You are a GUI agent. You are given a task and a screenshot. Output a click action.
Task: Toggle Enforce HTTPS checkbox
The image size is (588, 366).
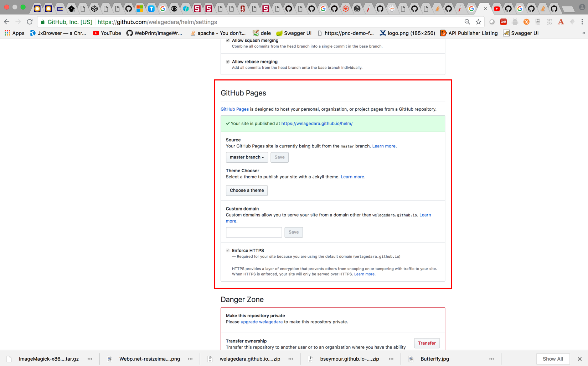tap(228, 251)
